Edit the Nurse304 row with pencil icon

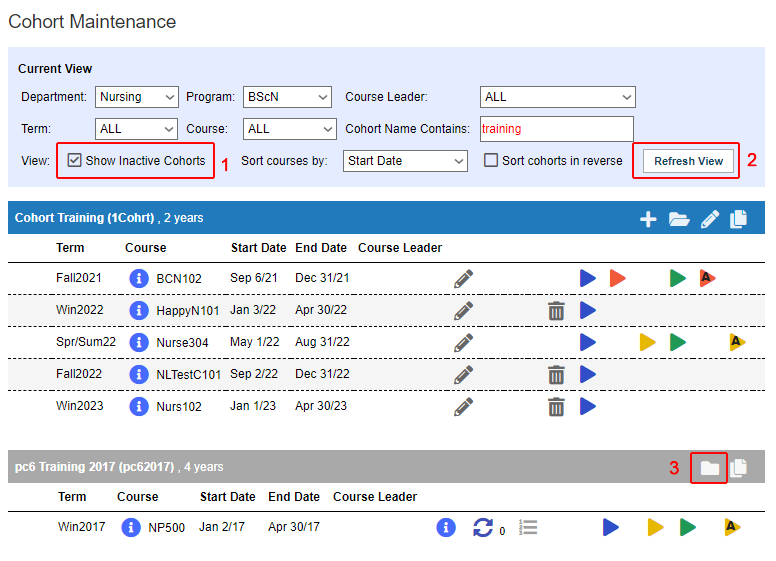pos(463,342)
